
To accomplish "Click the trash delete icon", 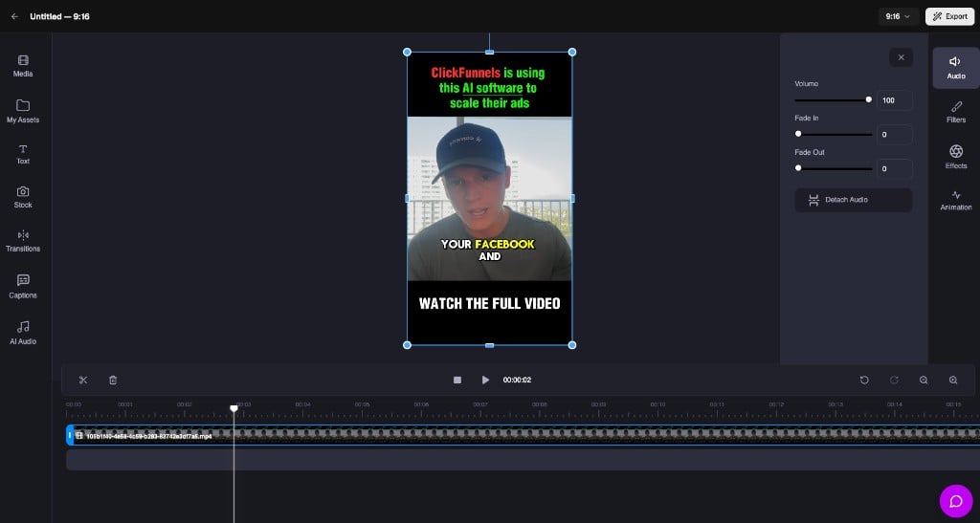I will coord(113,381).
